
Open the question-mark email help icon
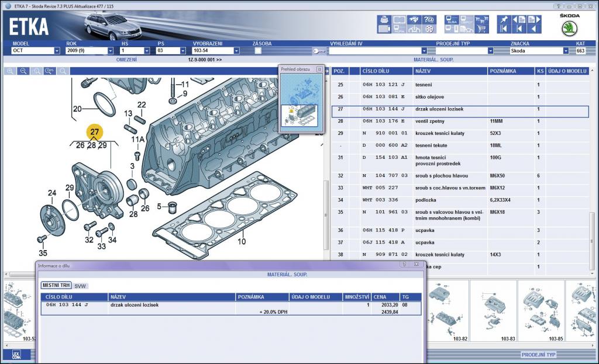(429, 20)
